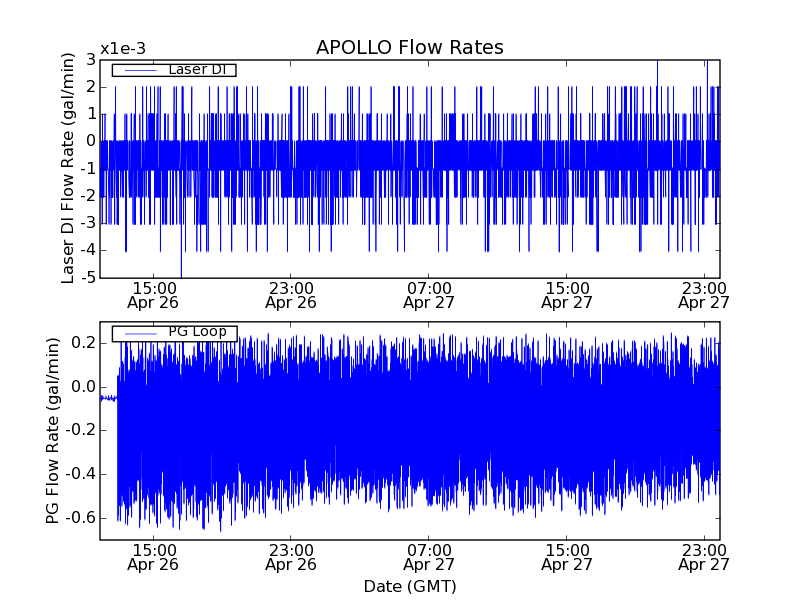This screenshot has width=800, height=600.
Task: Click the PG Flow Rate axis label
Action: (x=53, y=431)
